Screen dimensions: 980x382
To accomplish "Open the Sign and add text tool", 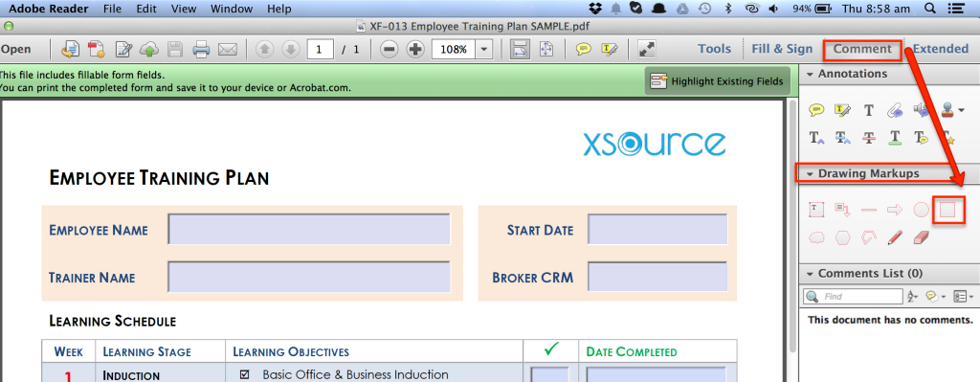I will coord(123,50).
